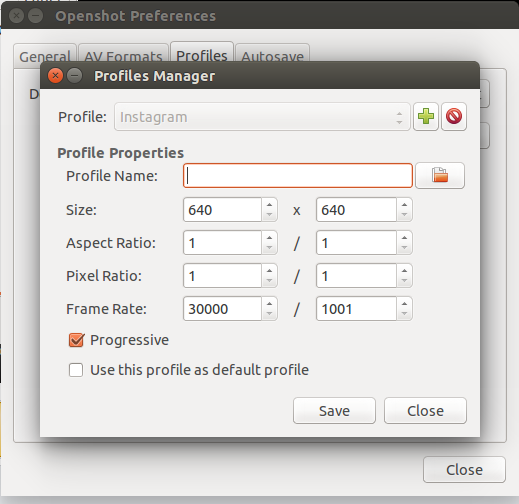Click the Pixel Ratio denominator field
This screenshot has width=519, height=504.
[x=356, y=276]
